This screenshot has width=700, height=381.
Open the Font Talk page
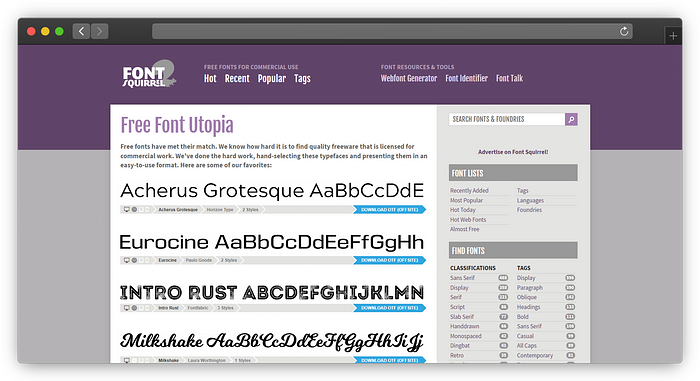pyautogui.click(x=509, y=78)
